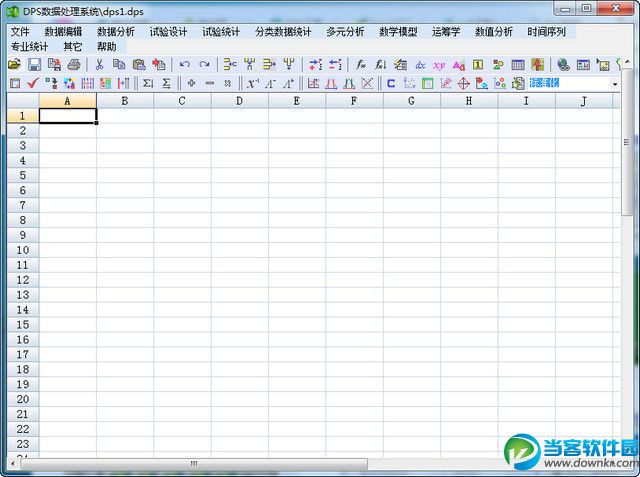Click the insert picture icon
The height and width of the screenshot is (477, 640).
click(603, 64)
